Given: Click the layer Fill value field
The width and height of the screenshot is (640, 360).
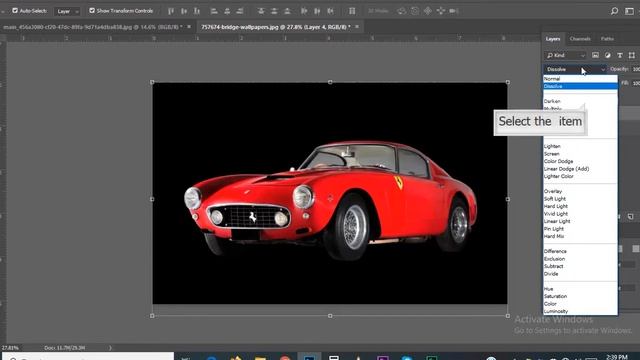Looking at the screenshot, I should (x=636, y=83).
